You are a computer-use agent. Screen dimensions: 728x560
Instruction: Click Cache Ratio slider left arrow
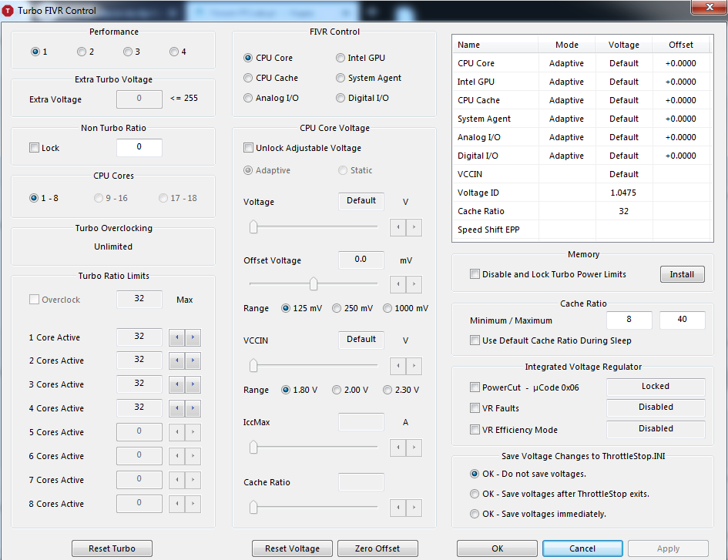398,508
